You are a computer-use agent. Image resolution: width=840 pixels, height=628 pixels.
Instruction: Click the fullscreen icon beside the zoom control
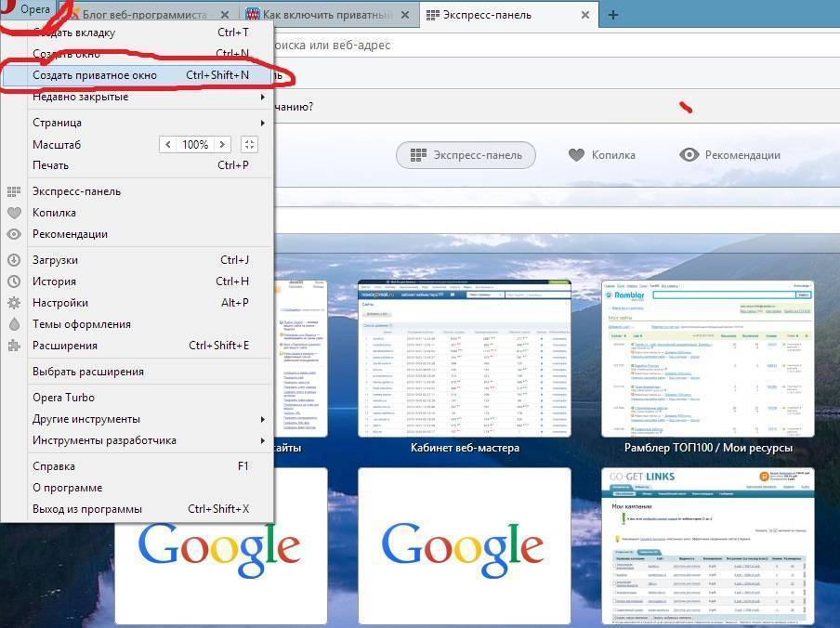(x=249, y=144)
